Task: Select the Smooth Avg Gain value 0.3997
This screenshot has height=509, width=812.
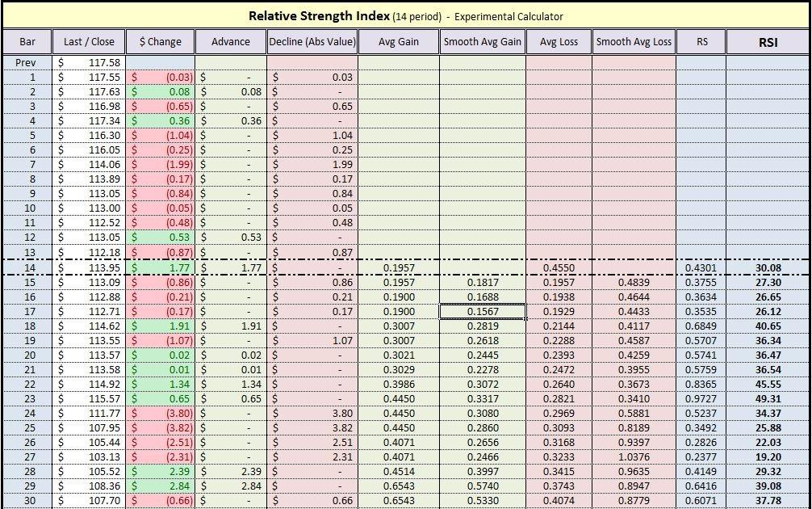Action: 482,471
